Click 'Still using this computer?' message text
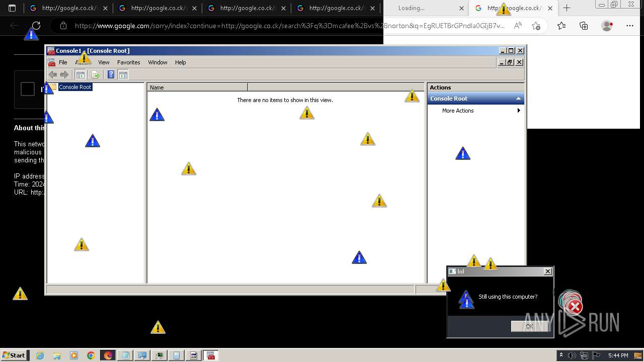644x362 pixels. [x=508, y=297]
